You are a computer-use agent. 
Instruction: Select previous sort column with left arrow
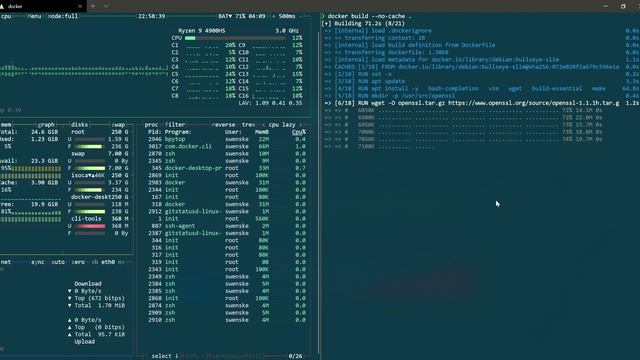coord(263,124)
